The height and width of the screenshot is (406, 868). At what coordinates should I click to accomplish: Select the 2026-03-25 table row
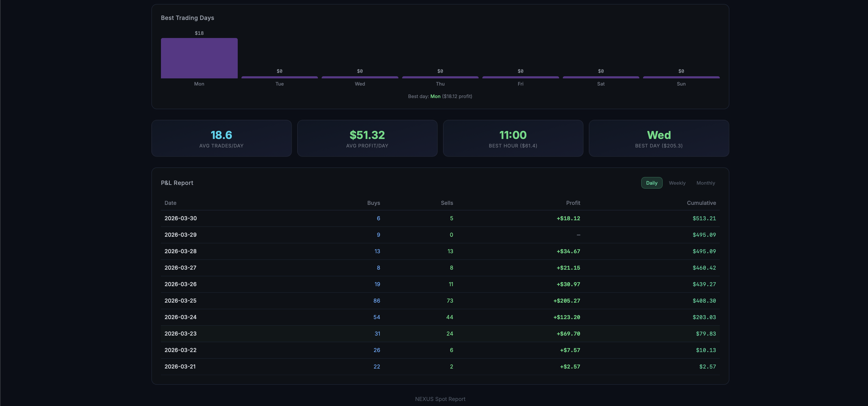[438, 301]
